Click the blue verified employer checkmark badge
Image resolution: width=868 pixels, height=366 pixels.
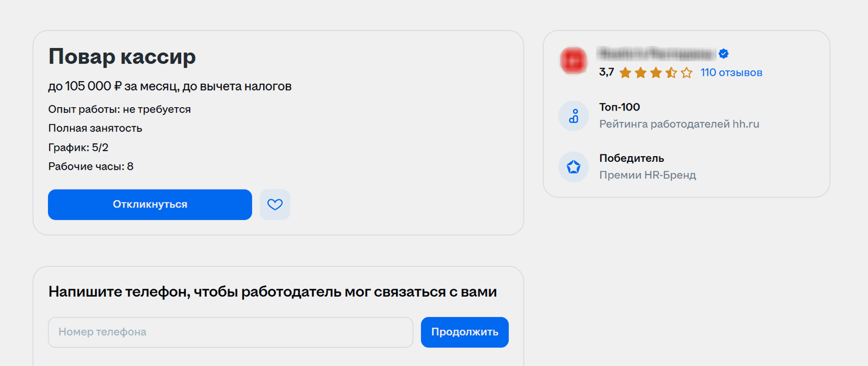tap(724, 54)
